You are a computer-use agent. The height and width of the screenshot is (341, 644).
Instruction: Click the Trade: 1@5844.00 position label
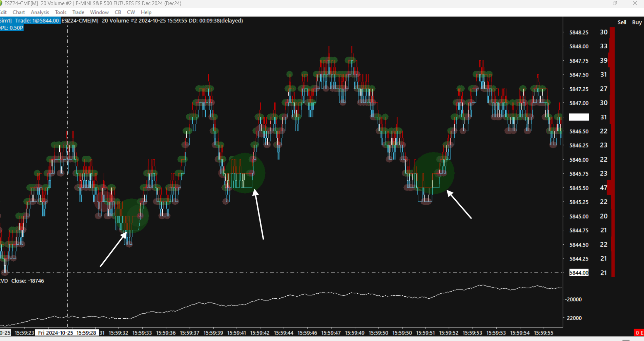(37, 21)
